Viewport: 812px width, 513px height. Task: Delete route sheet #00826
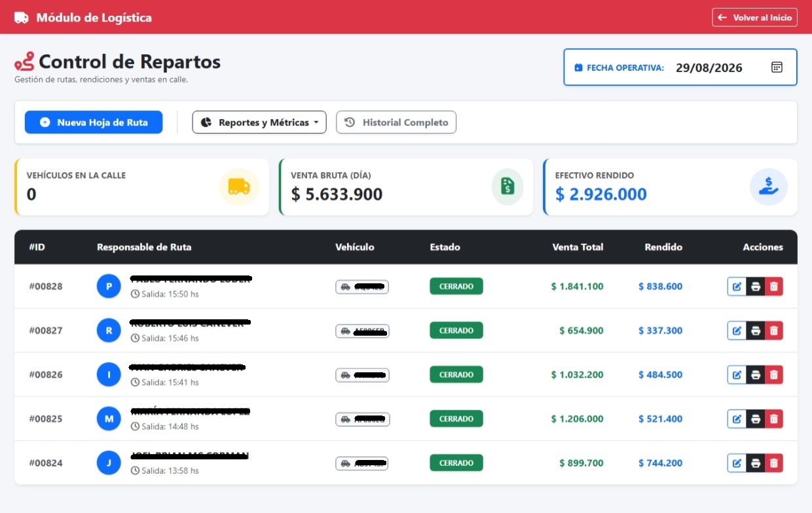tap(774, 375)
